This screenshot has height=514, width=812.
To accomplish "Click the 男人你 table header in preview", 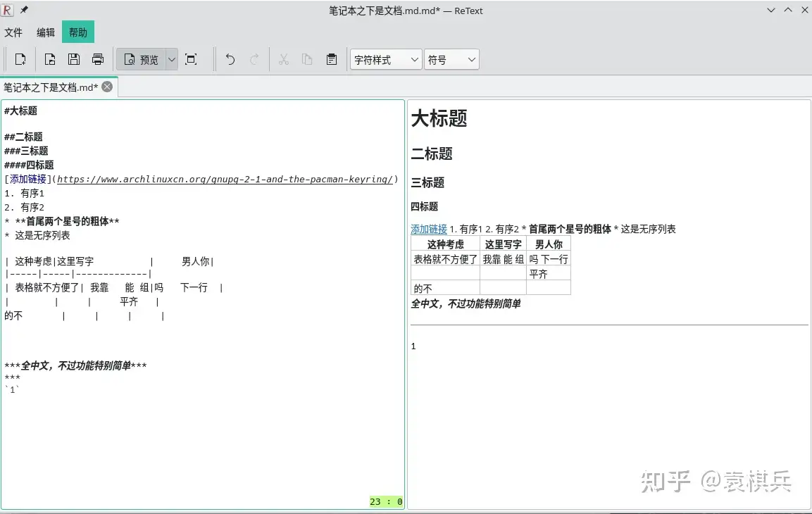I will [x=549, y=244].
